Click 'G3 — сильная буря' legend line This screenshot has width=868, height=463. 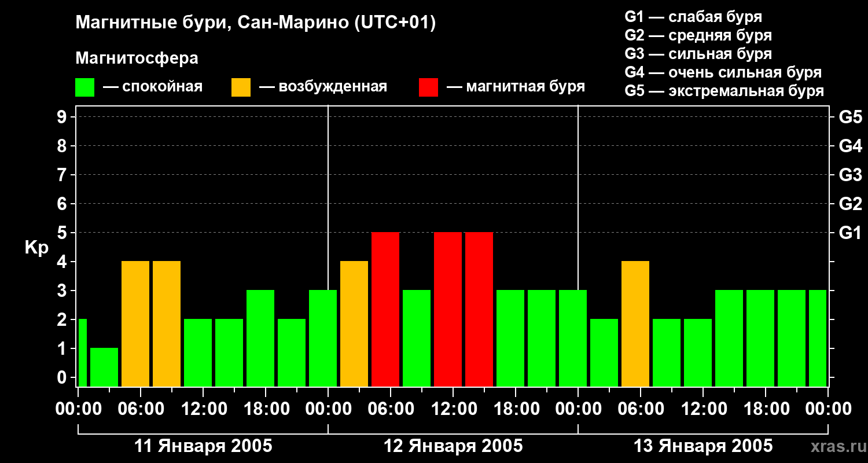698,54
